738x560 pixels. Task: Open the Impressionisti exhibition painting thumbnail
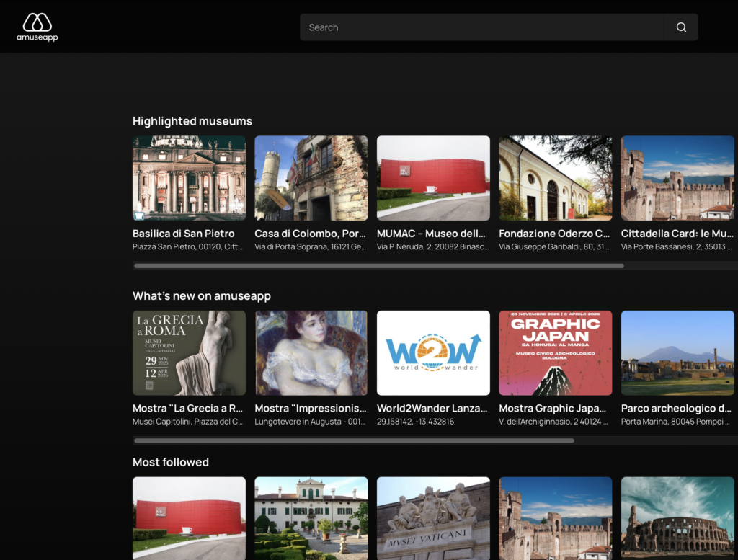click(311, 353)
